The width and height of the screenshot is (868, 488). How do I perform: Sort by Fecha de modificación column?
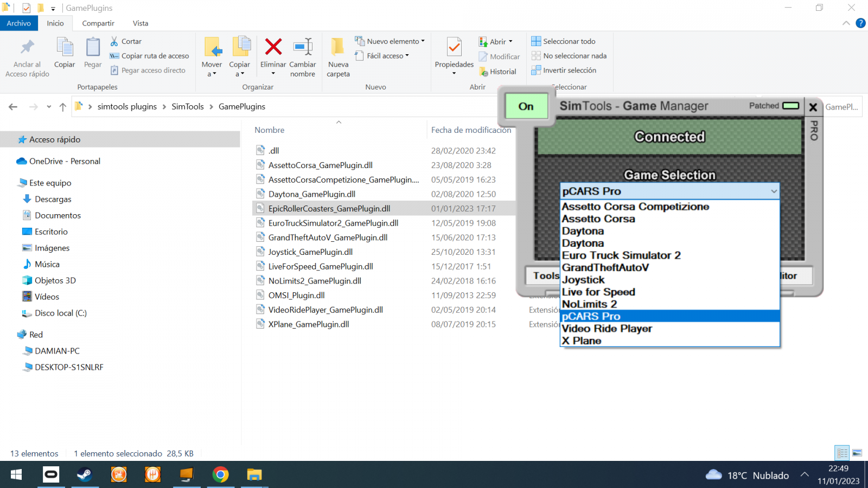tap(471, 130)
